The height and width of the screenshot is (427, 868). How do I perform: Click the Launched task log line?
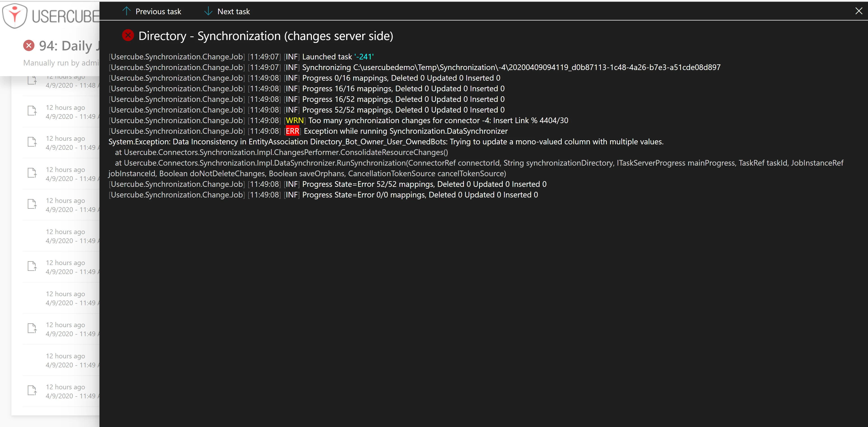pos(241,57)
